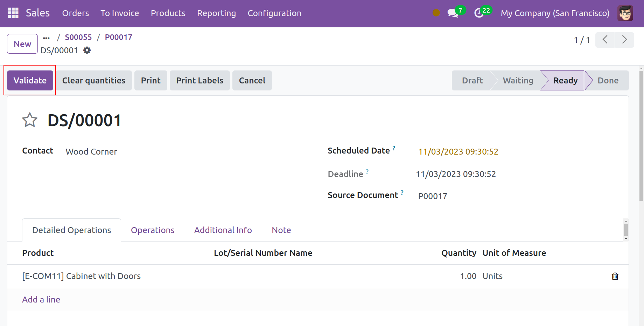
Task: Select the Waiting status stage
Action: click(518, 80)
